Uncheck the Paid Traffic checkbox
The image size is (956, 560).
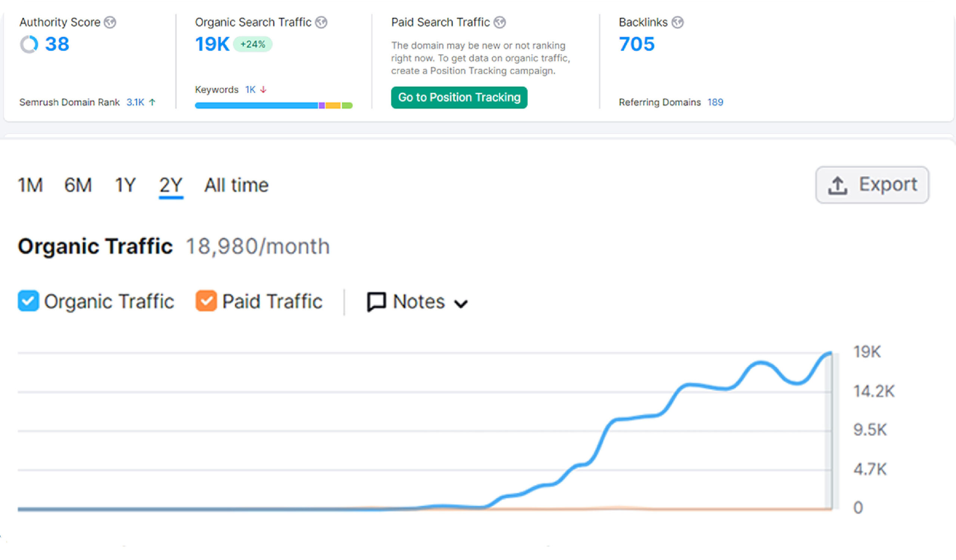coord(207,301)
